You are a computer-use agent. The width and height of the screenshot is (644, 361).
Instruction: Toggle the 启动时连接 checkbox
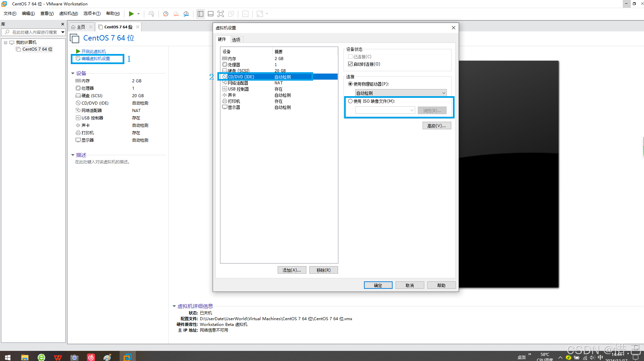click(350, 64)
